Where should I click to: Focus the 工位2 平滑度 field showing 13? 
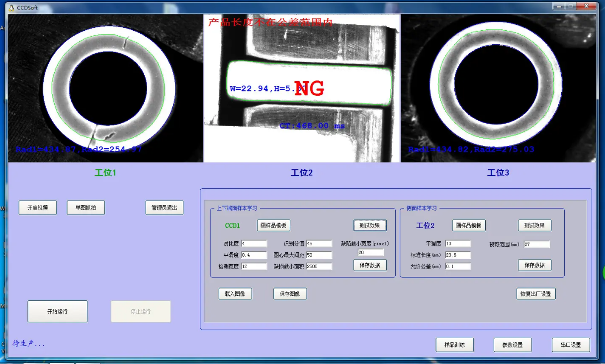(x=458, y=244)
